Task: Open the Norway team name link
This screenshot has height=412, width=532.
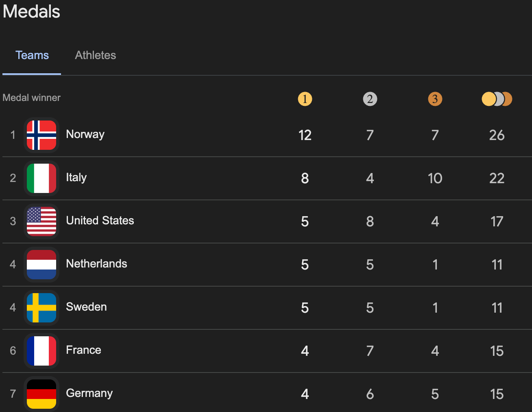Action: click(85, 134)
